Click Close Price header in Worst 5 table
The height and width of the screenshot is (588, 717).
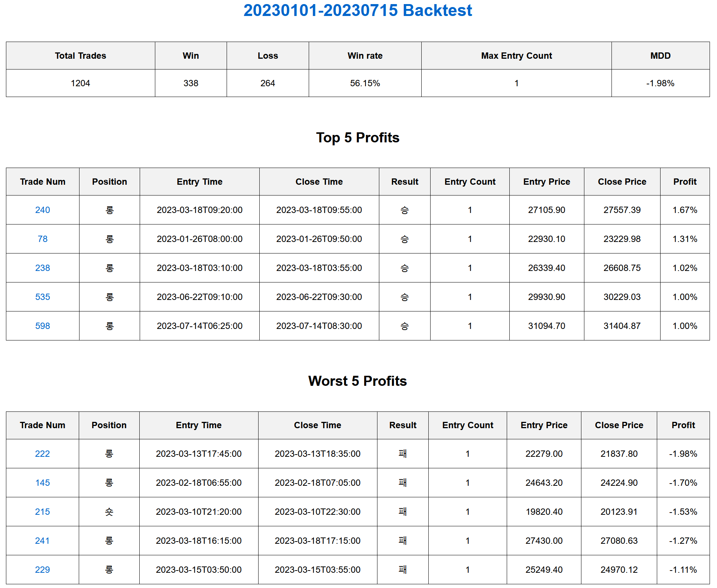coord(619,425)
